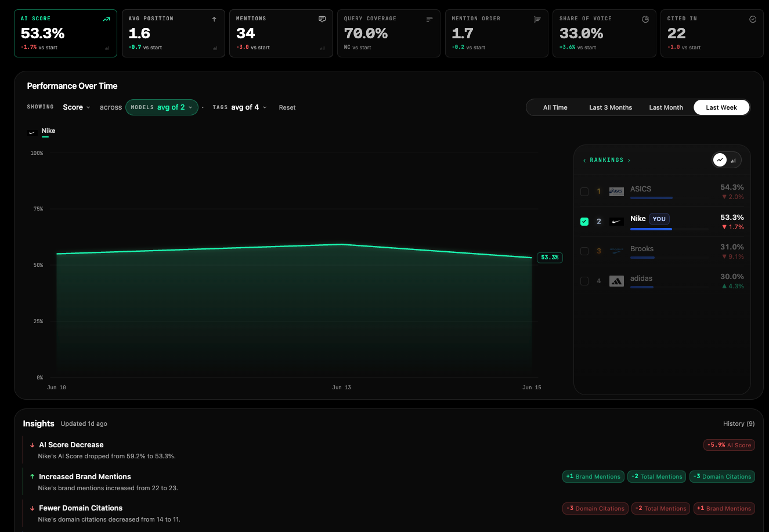Click the red -2 Total Mentions badge

(x=660, y=508)
